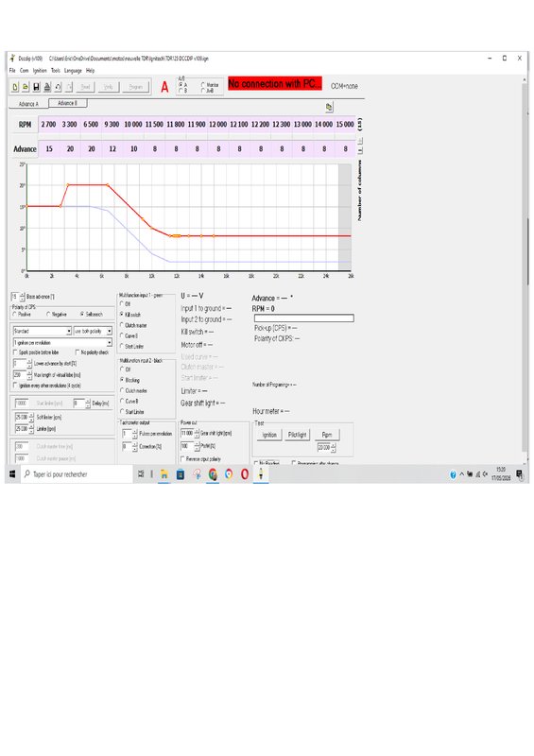Image resolution: width=534 pixels, height=756 pixels.
Task: Open Microsoft Store from the taskbar
Action: pos(180,474)
